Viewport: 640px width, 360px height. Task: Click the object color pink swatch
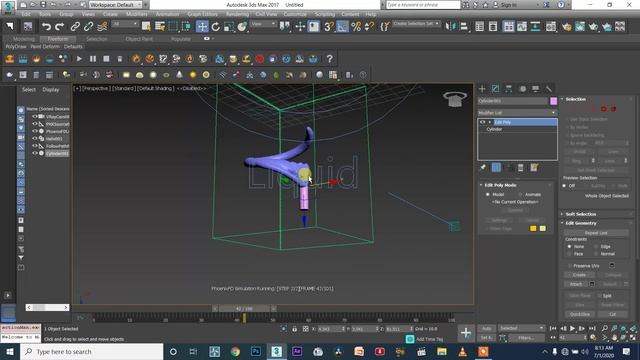coord(553,101)
